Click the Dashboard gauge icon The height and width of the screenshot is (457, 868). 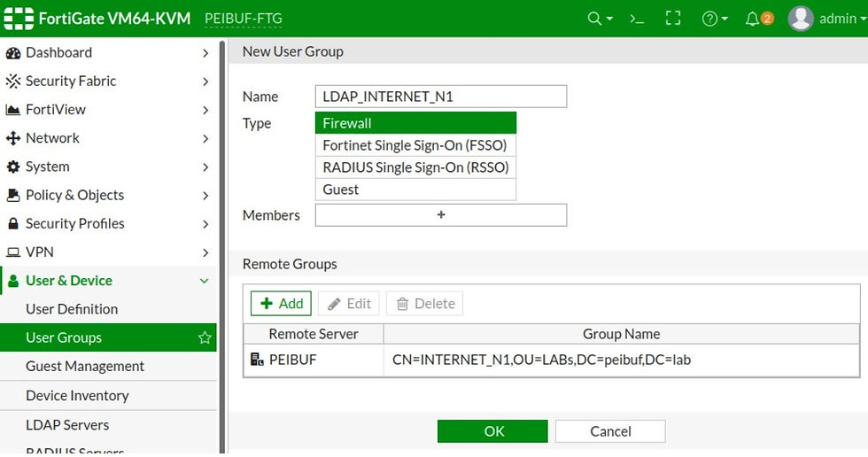(12, 53)
